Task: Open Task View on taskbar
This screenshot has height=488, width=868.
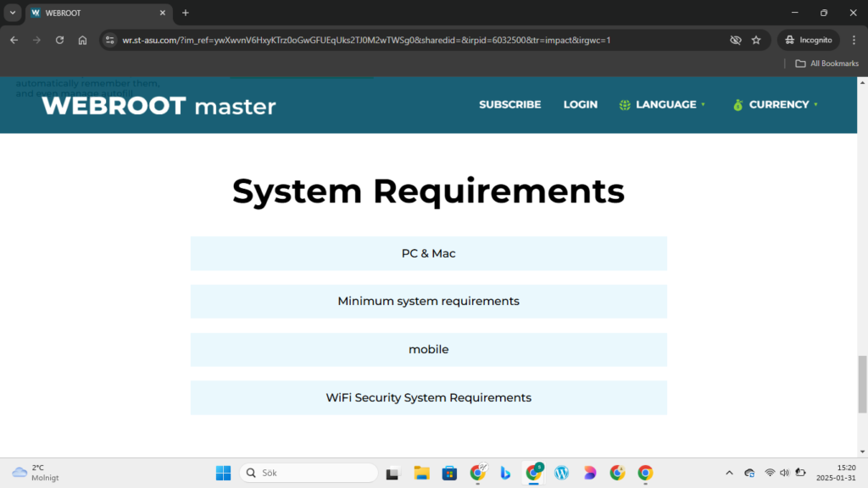Action: point(392,473)
